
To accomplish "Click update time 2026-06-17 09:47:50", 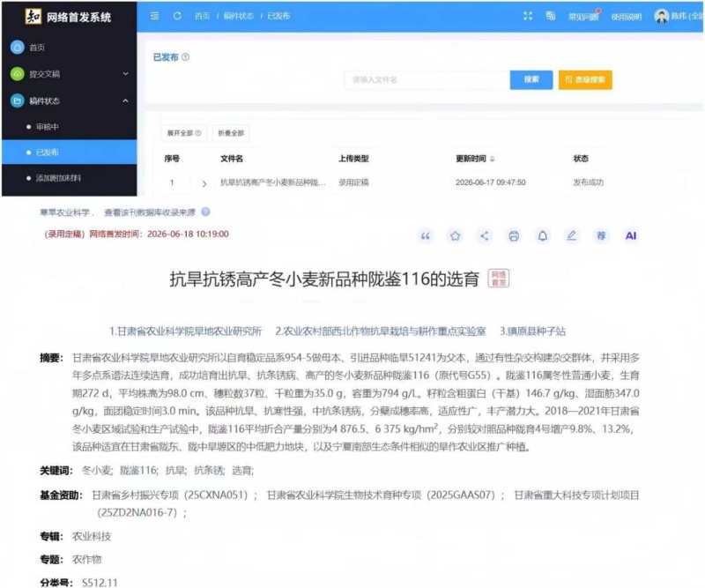I will (491, 182).
